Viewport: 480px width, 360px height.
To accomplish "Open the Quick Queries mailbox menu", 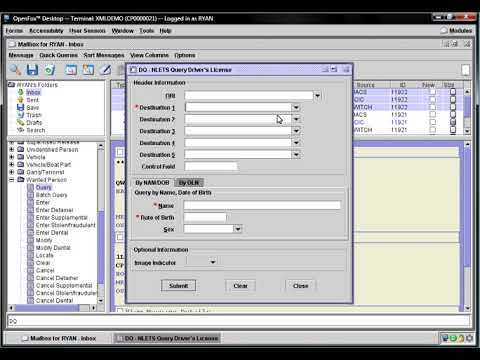I will (x=58, y=55).
